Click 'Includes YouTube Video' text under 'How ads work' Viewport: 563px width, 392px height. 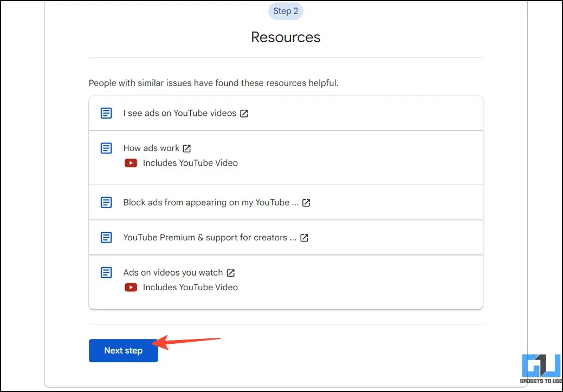tap(190, 163)
